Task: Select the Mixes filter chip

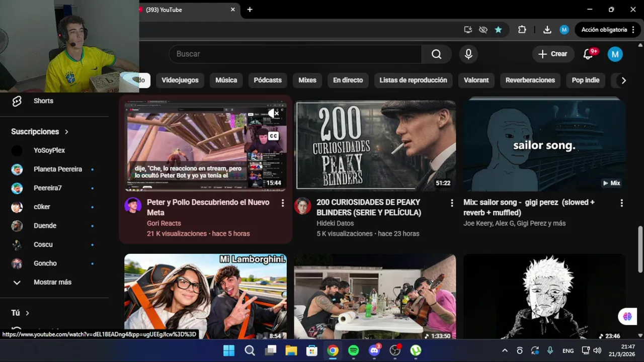Action: [x=307, y=80]
